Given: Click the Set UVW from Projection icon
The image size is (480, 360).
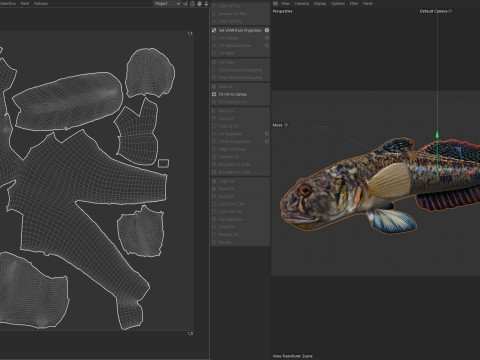Looking at the screenshot, I should pyautogui.click(x=214, y=30).
